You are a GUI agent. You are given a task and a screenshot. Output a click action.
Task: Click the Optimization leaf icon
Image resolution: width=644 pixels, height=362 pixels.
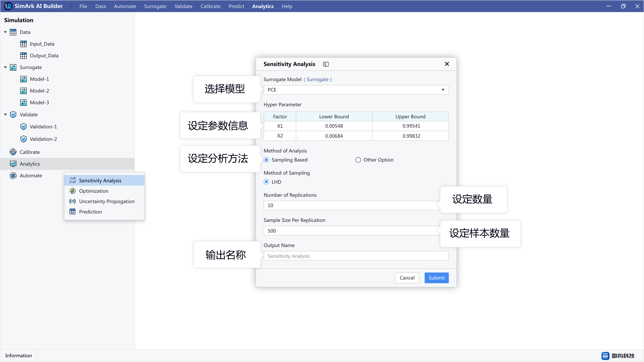pyautogui.click(x=72, y=191)
